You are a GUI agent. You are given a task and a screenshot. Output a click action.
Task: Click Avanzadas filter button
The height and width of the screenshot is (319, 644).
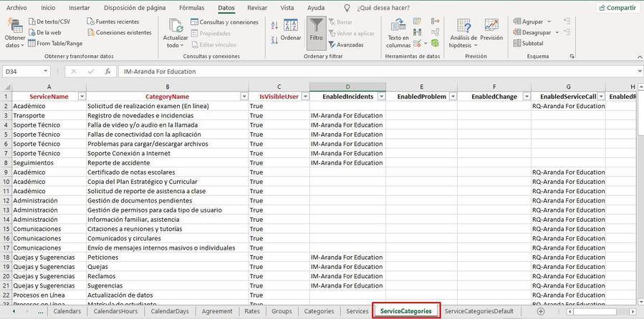[346, 44]
